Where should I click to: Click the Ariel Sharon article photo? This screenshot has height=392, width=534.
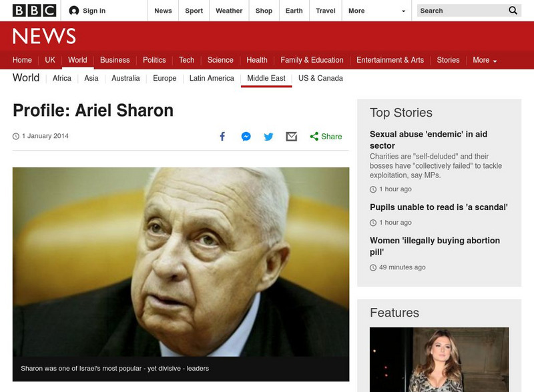point(181,262)
